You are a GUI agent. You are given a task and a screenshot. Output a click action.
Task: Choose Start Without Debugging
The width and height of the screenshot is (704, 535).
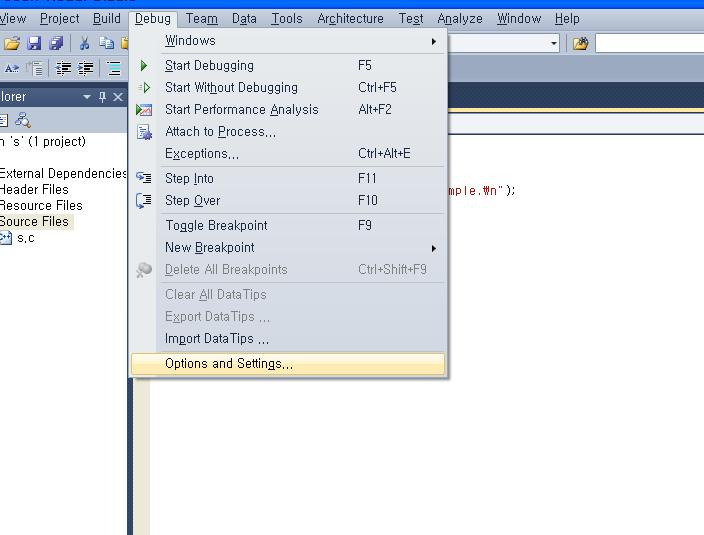[288, 88]
